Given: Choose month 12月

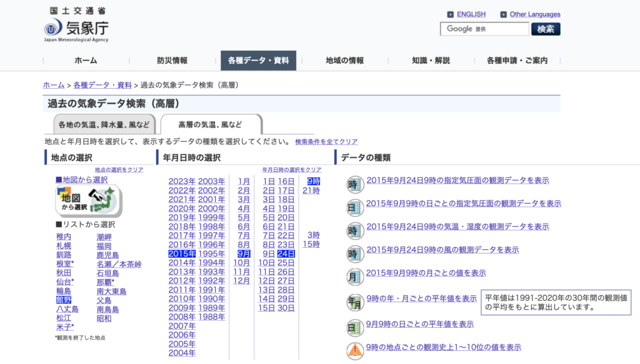Looking at the screenshot, I should [242, 281].
